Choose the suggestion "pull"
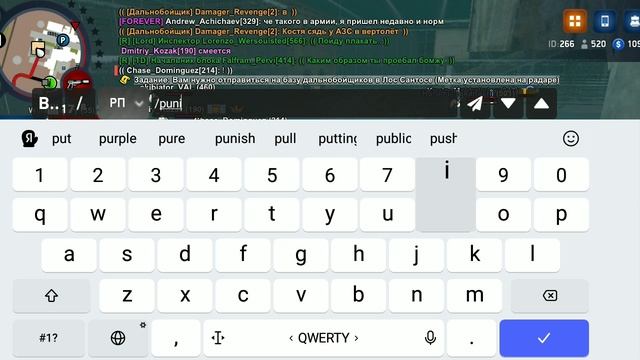640x360 pixels. pyautogui.click(x=285, y=139)
